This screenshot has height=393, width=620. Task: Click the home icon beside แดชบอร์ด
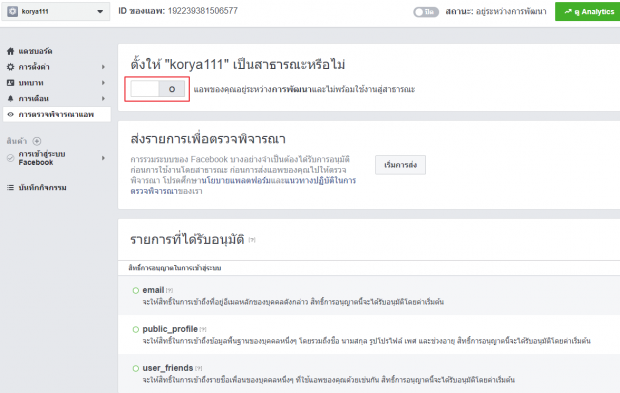tap(11, 51)
